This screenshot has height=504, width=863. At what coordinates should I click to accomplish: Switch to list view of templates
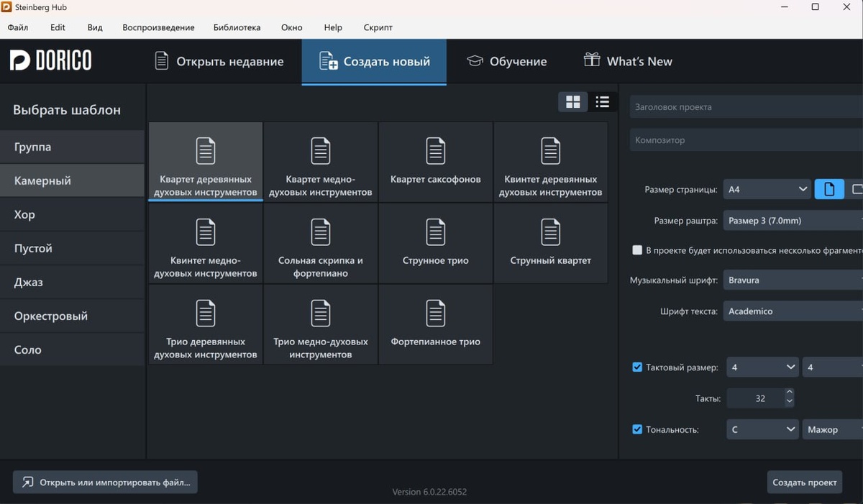(603, 102)
